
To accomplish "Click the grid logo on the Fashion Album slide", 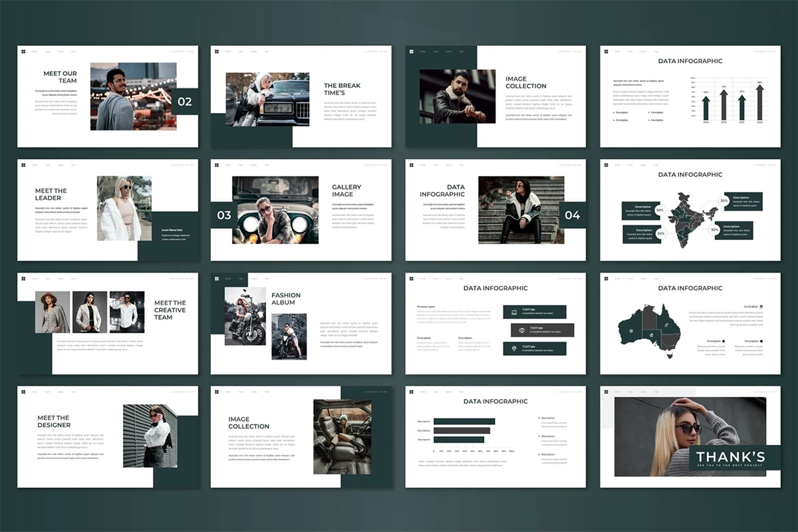I will tap(216, 279).
